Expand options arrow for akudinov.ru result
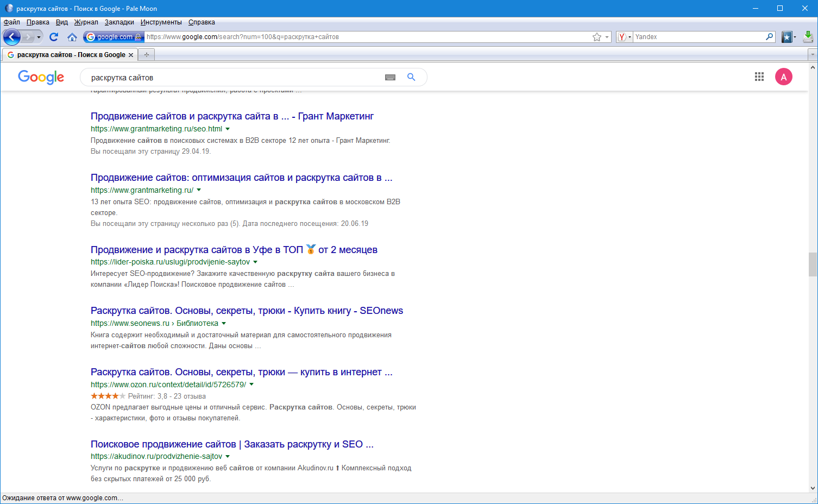The height and width of the screenshot is (504, 818). (x=228, y=457)
